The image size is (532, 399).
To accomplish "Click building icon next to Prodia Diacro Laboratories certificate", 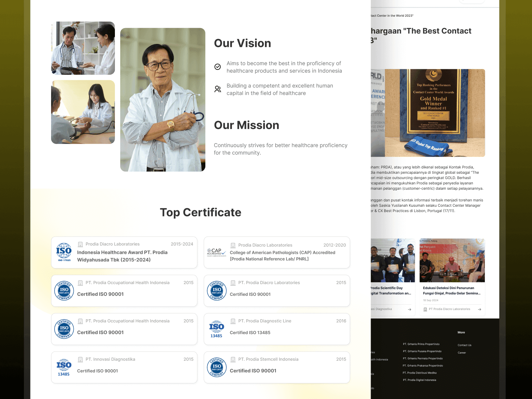I will [x=80, y=244].
